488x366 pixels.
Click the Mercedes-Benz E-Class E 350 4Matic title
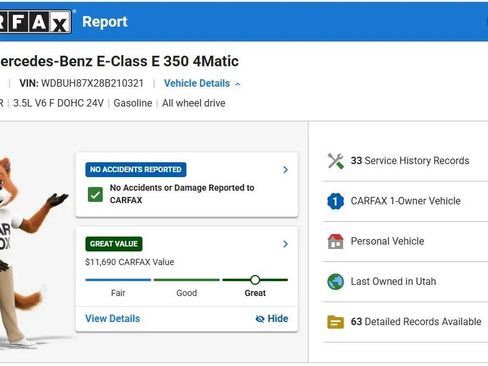coord(119,61)
